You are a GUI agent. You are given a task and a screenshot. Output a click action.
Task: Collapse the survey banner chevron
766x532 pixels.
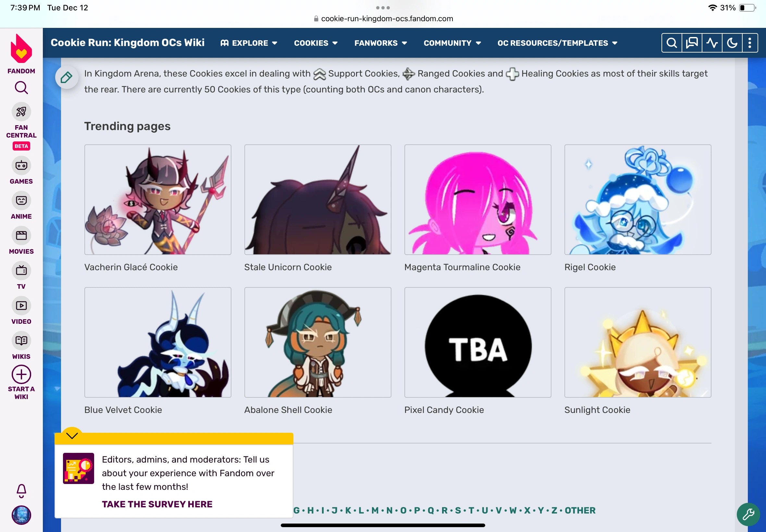72,435
